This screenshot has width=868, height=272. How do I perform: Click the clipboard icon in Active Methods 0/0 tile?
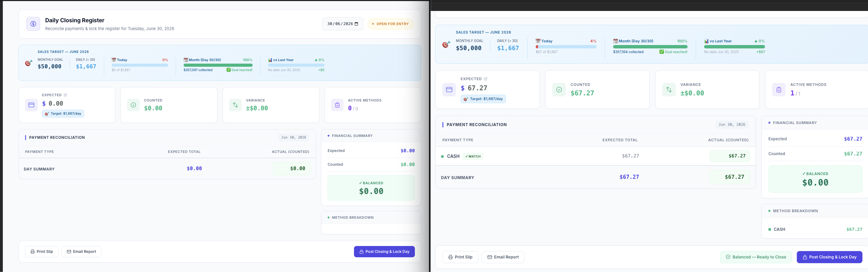337,105
